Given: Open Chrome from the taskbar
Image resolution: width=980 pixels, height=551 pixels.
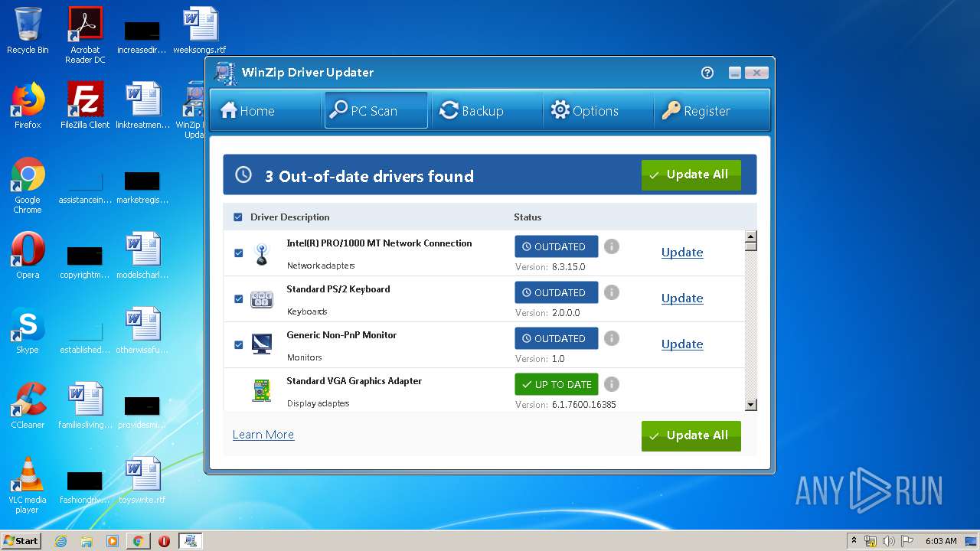Looking at the screenshot, I should click(138, 541).
